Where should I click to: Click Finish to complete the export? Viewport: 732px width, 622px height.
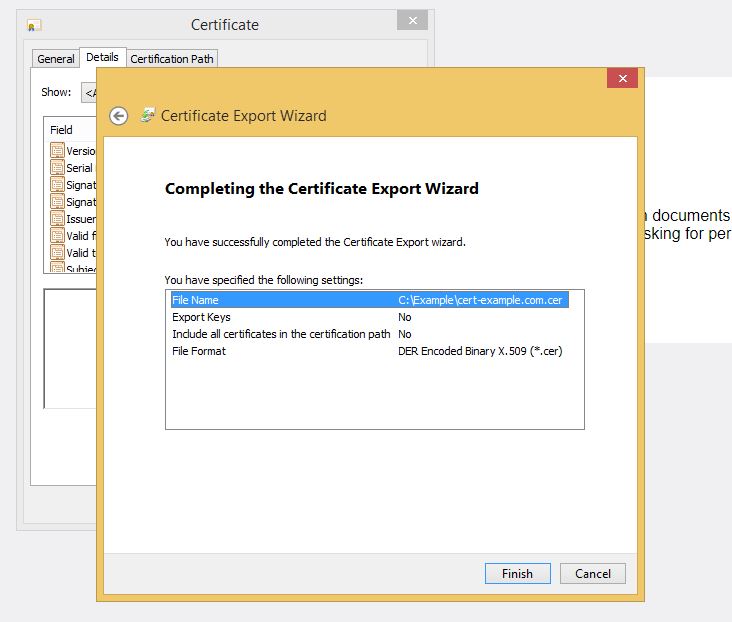[x=517, y=573]
